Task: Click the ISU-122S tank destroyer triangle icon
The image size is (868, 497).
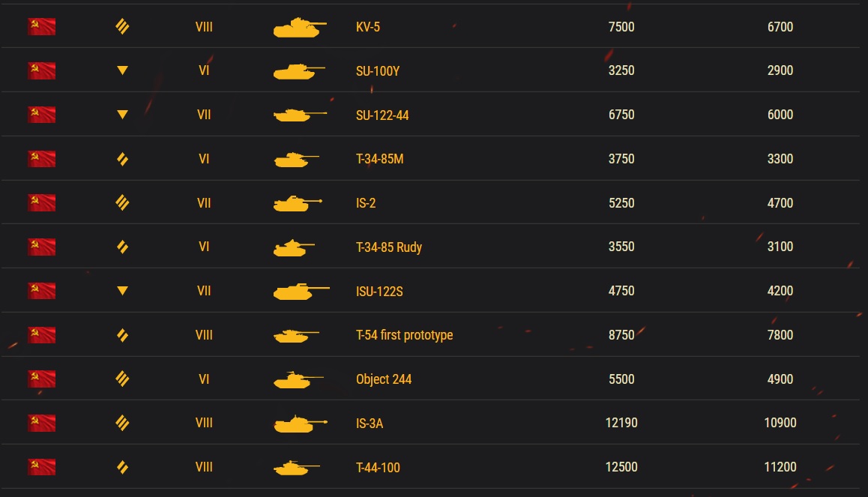Action: (x=123, y=291)
